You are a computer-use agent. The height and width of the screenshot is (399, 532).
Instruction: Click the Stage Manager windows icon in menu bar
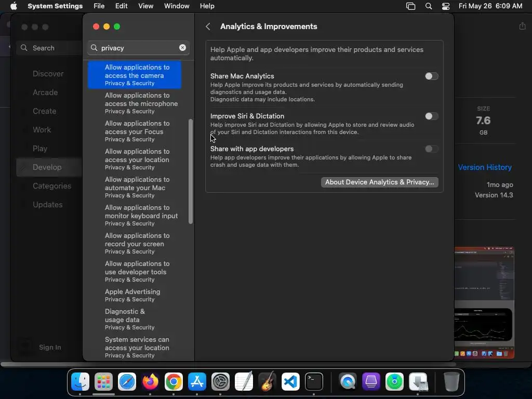(410, 6)
